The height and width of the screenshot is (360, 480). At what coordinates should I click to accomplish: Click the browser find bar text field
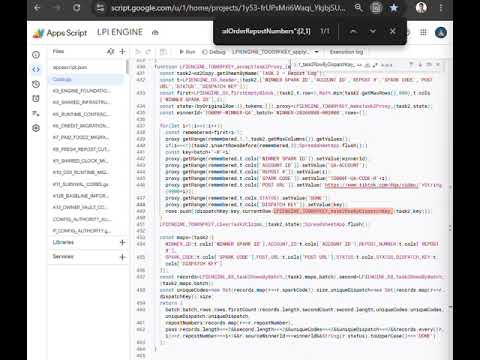click(266, 31)
